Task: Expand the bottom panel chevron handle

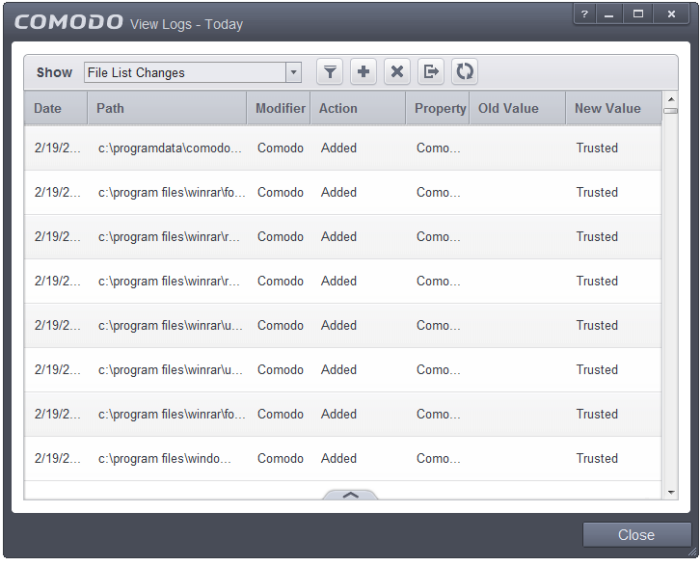Action: click(350, 495)
